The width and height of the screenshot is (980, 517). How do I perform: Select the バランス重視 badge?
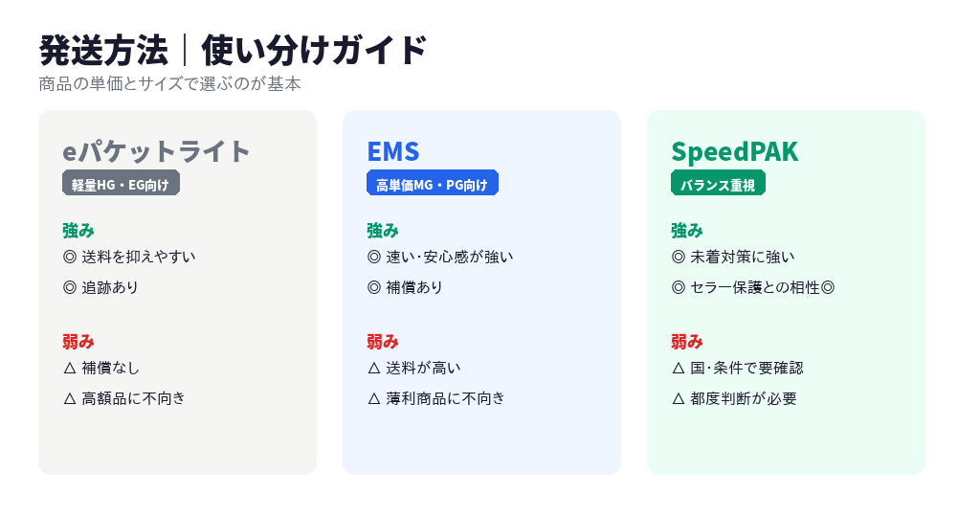[718, 184]
